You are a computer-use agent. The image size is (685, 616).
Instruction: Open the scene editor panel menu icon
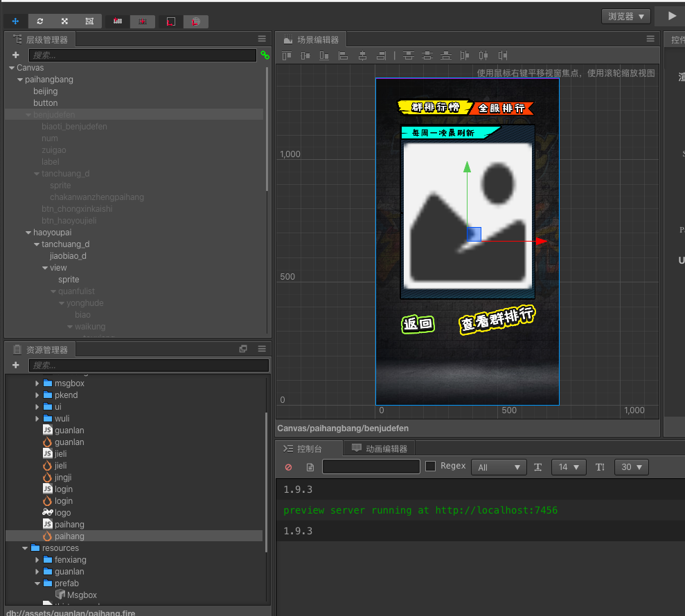(x=650, y=39)
